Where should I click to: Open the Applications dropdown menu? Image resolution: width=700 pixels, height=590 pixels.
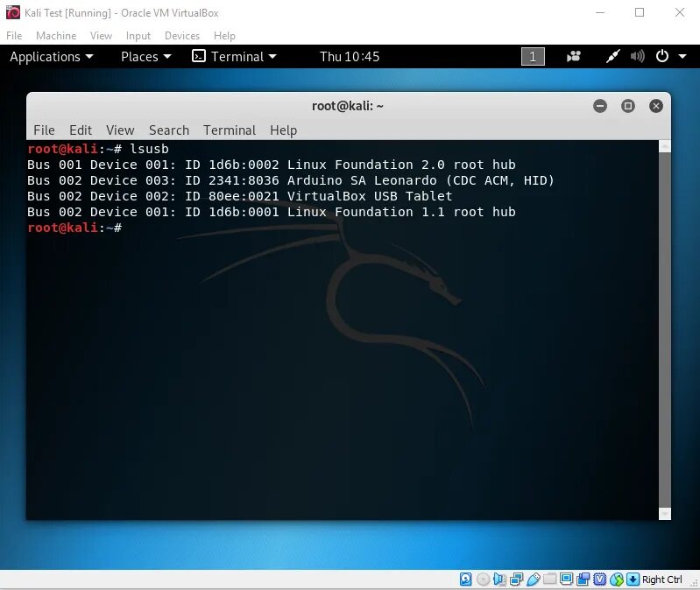click(x=52, y=57)
